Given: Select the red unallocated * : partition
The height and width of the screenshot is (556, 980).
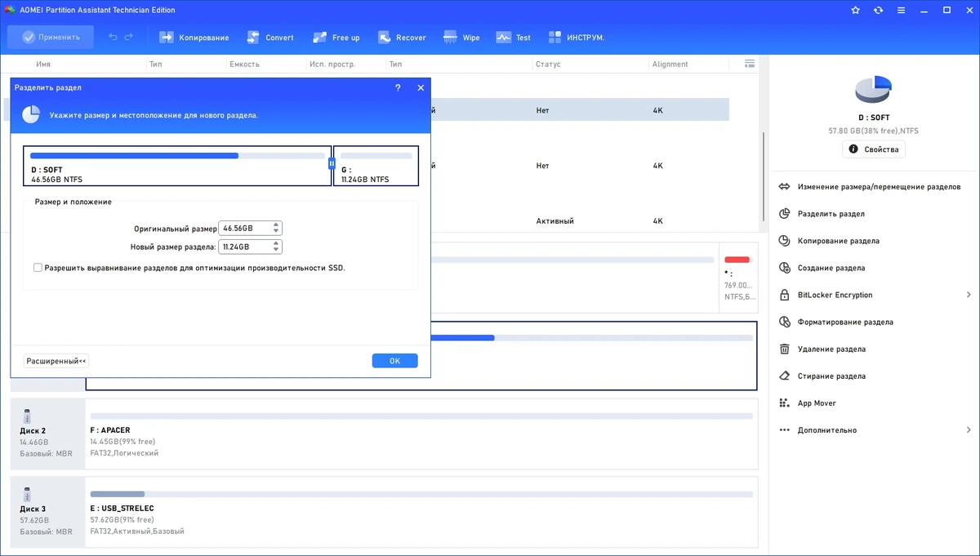Looking at the screenshot, I should (737, 278).
